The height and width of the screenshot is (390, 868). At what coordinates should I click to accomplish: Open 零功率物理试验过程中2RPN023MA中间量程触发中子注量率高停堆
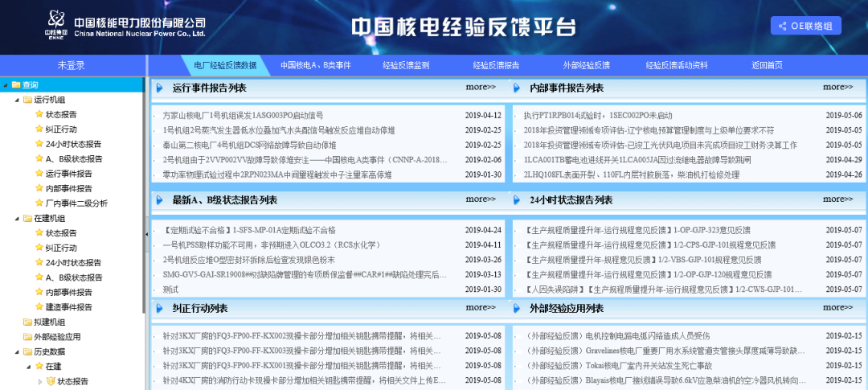pos(277,175)
